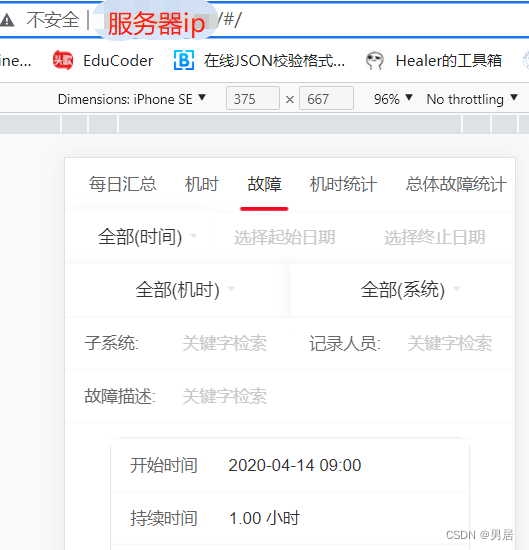
Task: Open the 总体故障统计 tab
Action: (456, 184)
